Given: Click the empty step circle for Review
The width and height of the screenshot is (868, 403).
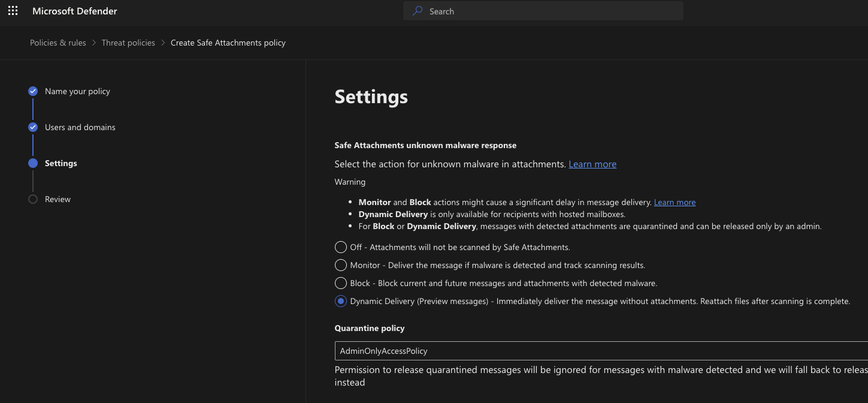Looking at the screenshot, I should [x=33, y=199].
